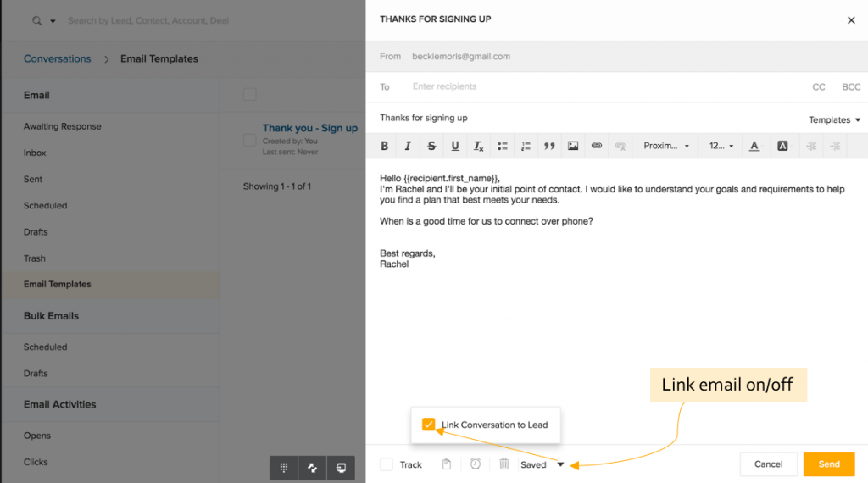
Task: View Clicks under Email Activities
Action: (x=36, y=462)
